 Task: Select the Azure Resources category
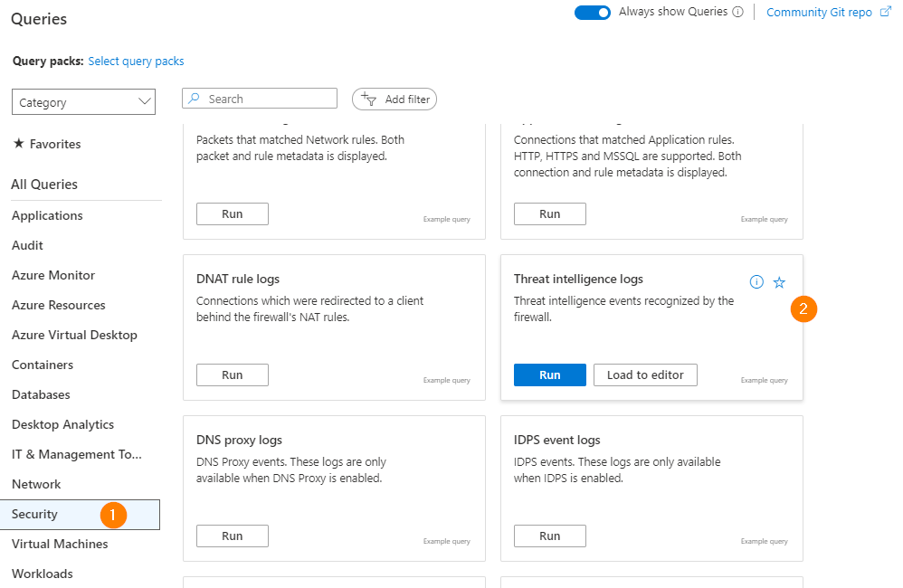[x=58, y=305]
